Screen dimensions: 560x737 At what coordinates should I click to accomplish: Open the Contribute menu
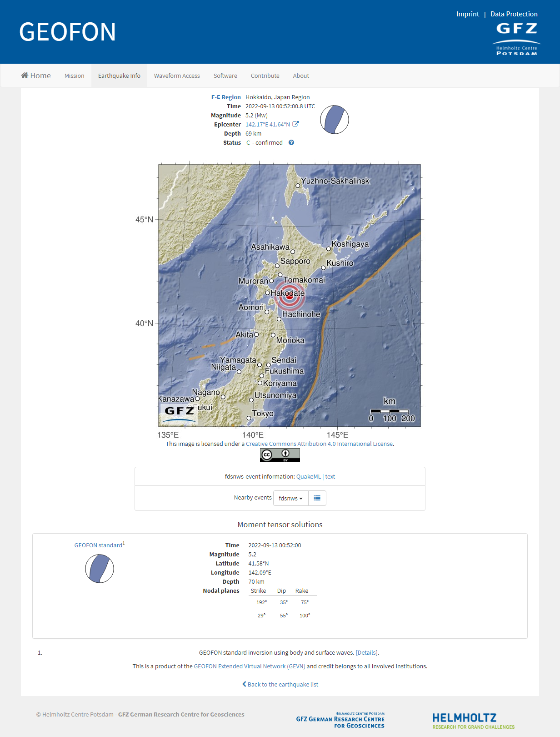pyautogui.click(x=265, y=76)
